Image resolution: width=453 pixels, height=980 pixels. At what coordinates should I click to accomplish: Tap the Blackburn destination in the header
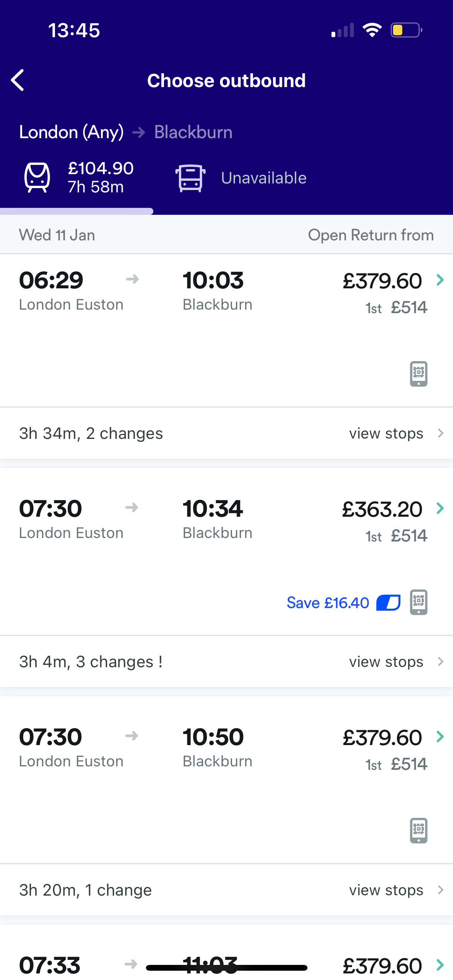(x=193, y=132)
